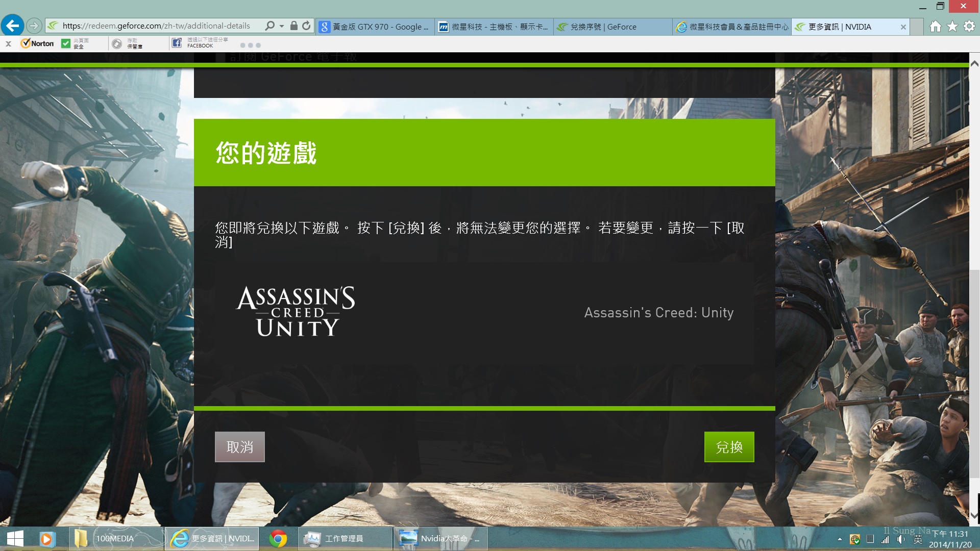Open the Nvidia大革命 taskbar window
This screenshot has width=980, height=551.
pos(440,539)
